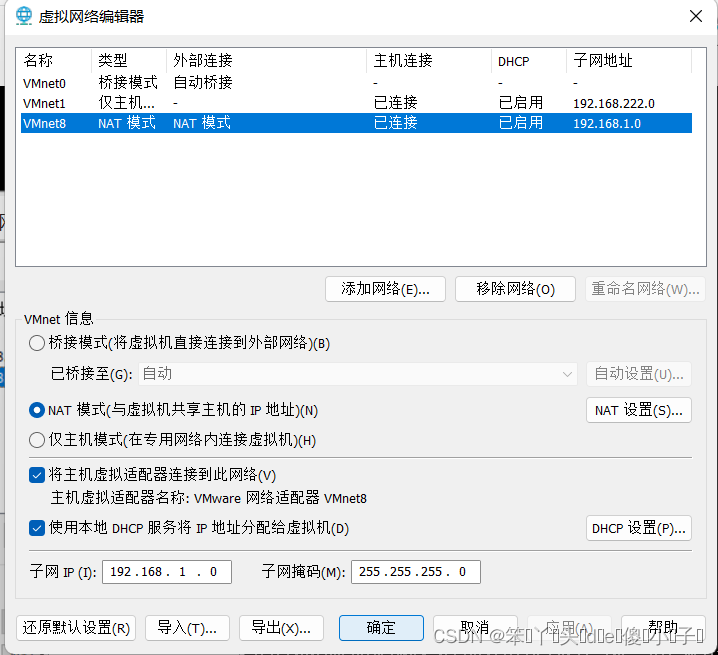The height and width of the screenshot is (655, 718).
Task: Click the 添加网络(E)... button
Action: click(x=385, y=289)
